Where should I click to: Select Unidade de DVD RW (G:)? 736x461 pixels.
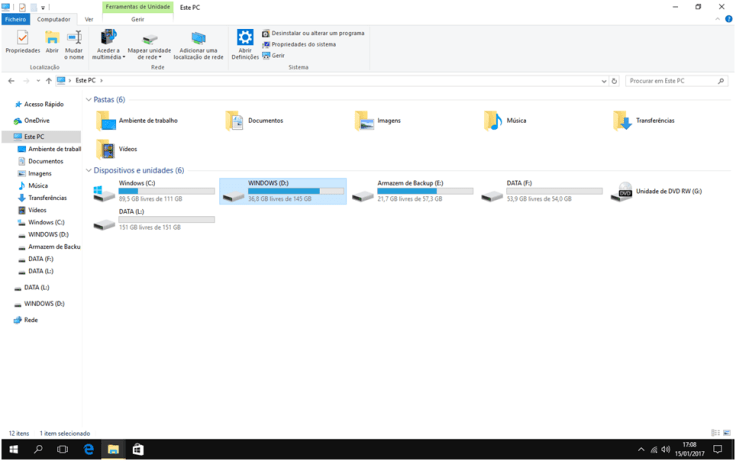(x=624, y=192)
